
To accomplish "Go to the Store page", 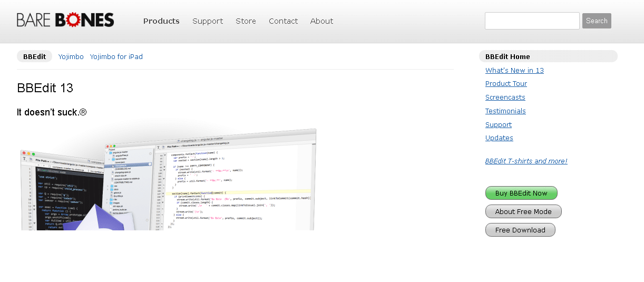I will [x=246, y=21].
